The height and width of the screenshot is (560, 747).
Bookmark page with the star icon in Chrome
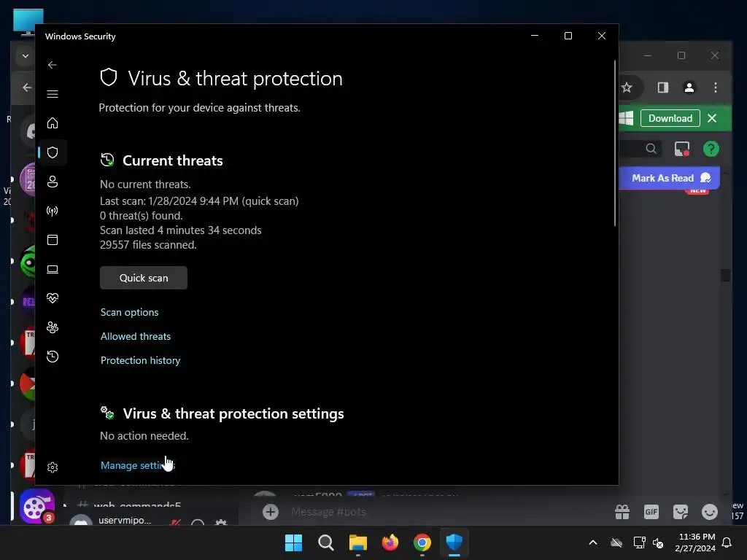(627, 87)
